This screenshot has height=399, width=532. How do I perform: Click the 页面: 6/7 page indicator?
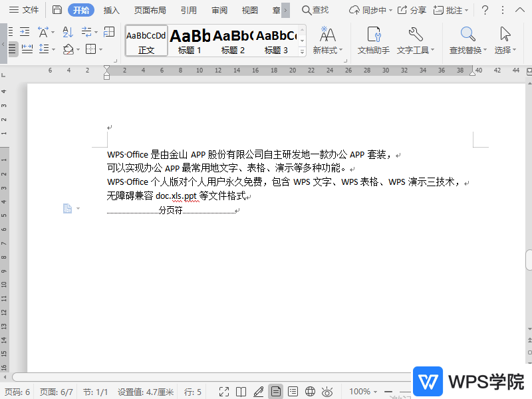[x=56, y=391]
